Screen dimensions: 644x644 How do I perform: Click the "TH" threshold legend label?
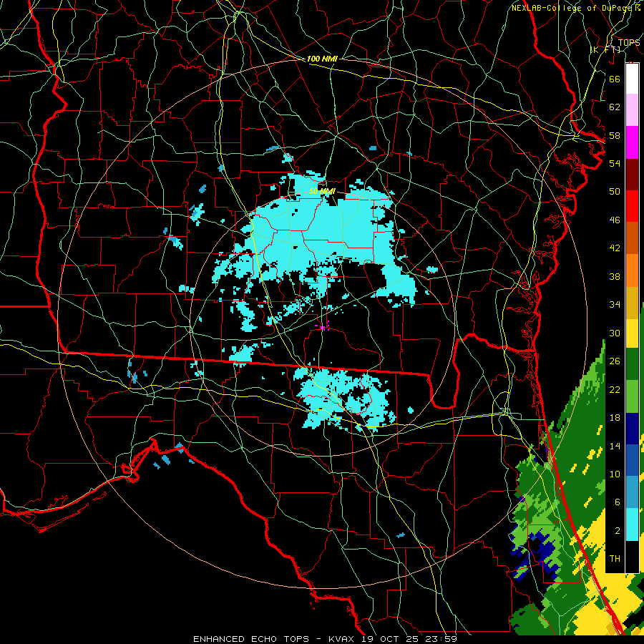[x=615, y=559]
